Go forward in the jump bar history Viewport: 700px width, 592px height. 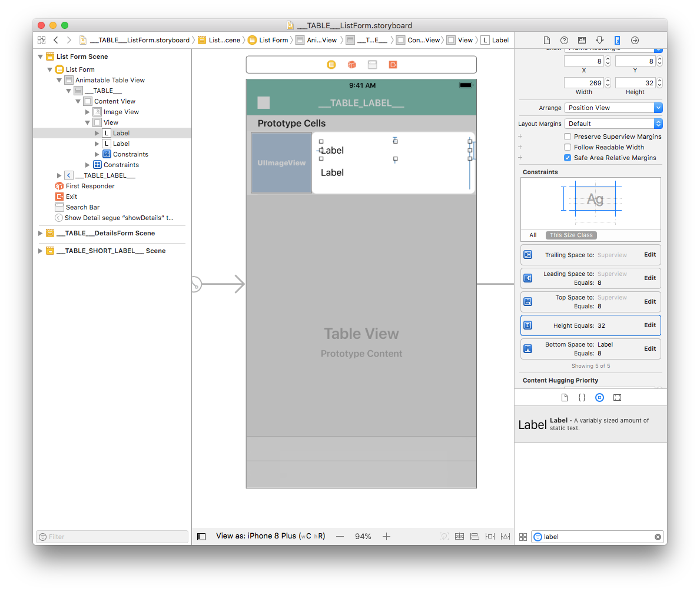tap(69, 40)
